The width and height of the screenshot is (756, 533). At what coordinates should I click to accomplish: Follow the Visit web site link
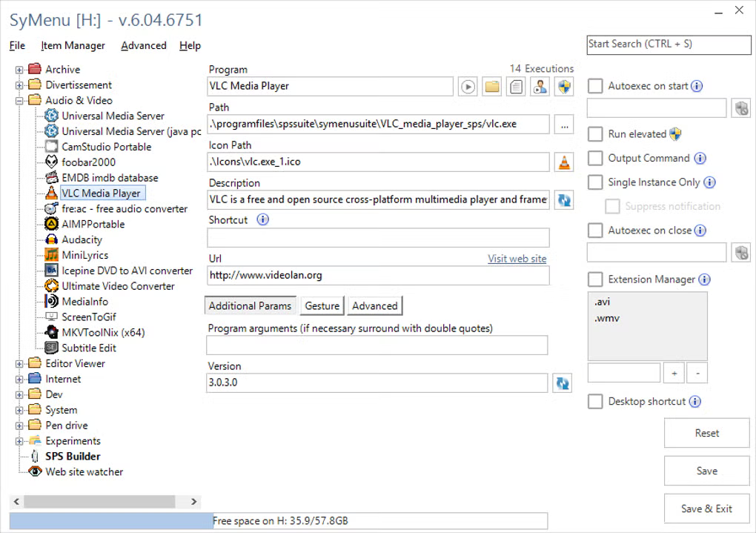click(x=517, y=259)
